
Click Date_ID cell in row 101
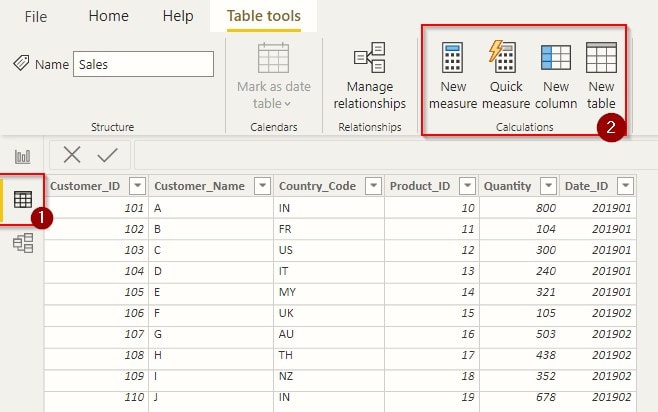click(598, 208)
